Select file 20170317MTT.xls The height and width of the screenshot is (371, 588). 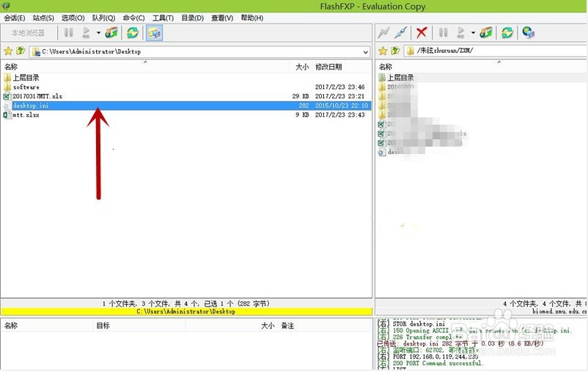point(37,96)
